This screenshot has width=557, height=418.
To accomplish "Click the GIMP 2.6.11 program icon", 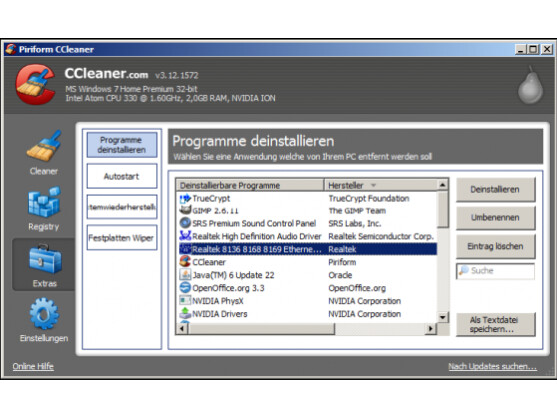I will coord(185,210).
